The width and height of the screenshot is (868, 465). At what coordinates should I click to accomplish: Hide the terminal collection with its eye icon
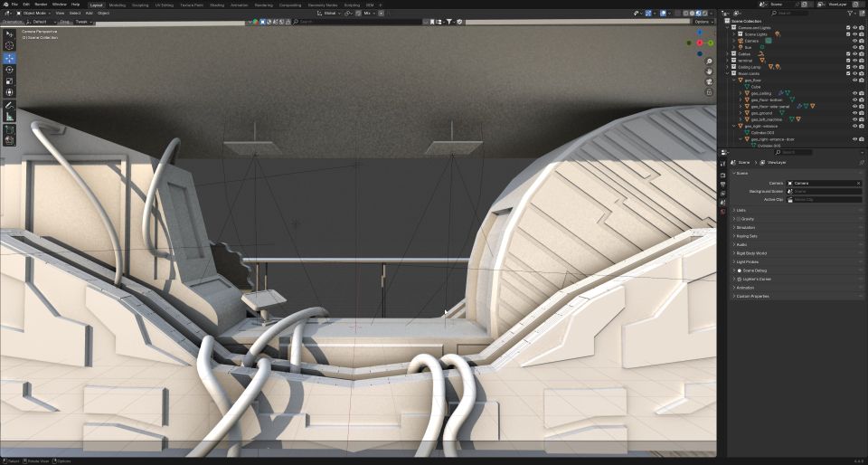854,61
